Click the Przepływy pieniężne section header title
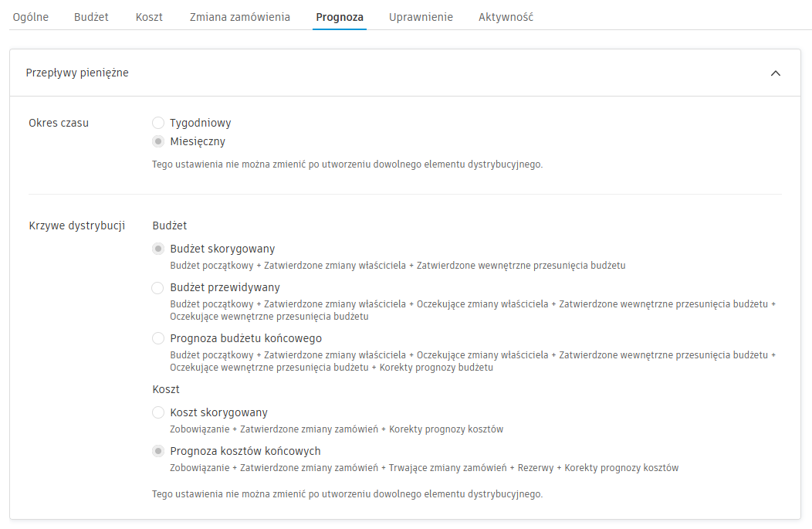812x529 pixels. [77, 73]
